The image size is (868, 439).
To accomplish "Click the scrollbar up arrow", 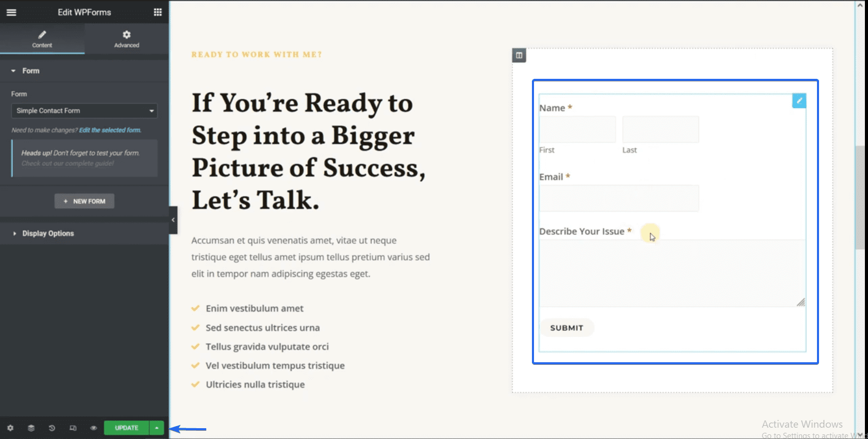I will pos(859,5).
